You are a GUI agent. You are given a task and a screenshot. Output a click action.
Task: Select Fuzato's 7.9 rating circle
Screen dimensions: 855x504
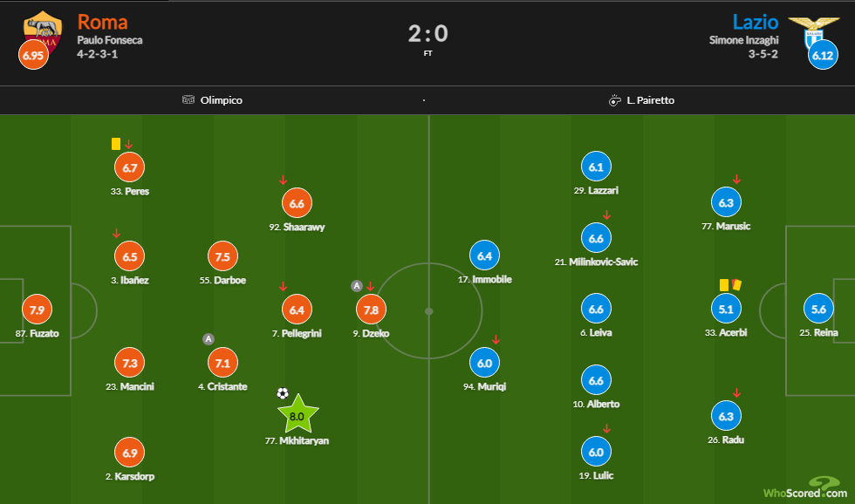point(37,310)
